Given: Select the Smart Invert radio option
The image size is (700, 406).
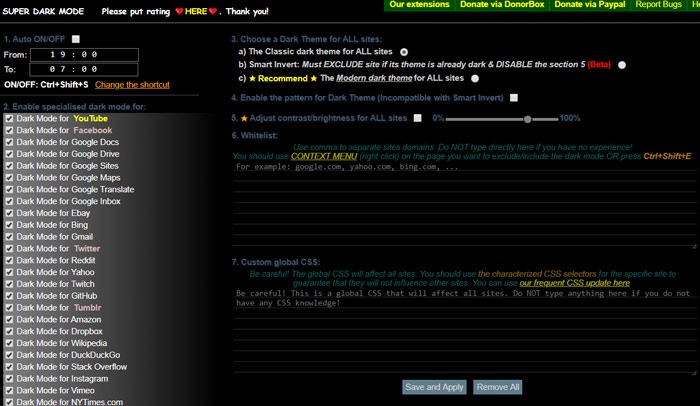Looking at the screenshot, I should (622, 65).
